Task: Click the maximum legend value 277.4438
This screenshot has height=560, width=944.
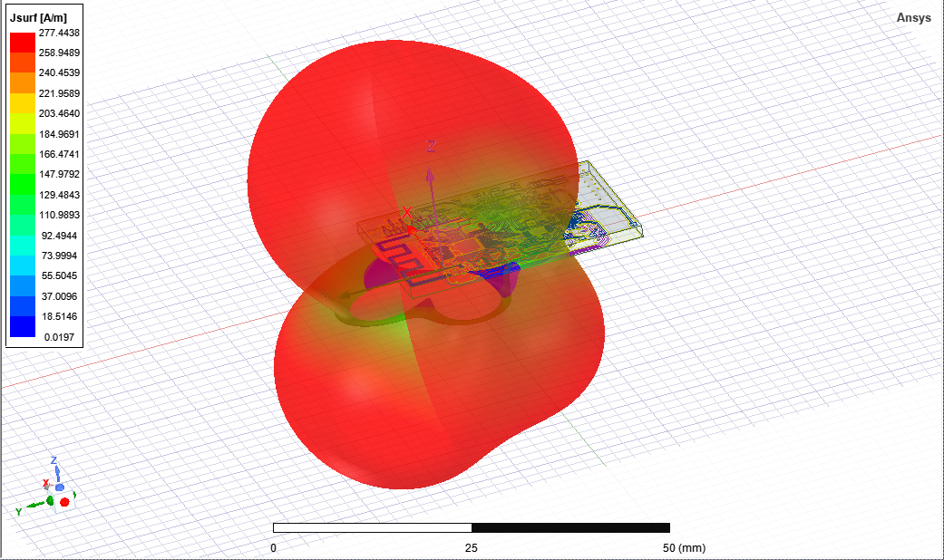Action: [59, 33]
